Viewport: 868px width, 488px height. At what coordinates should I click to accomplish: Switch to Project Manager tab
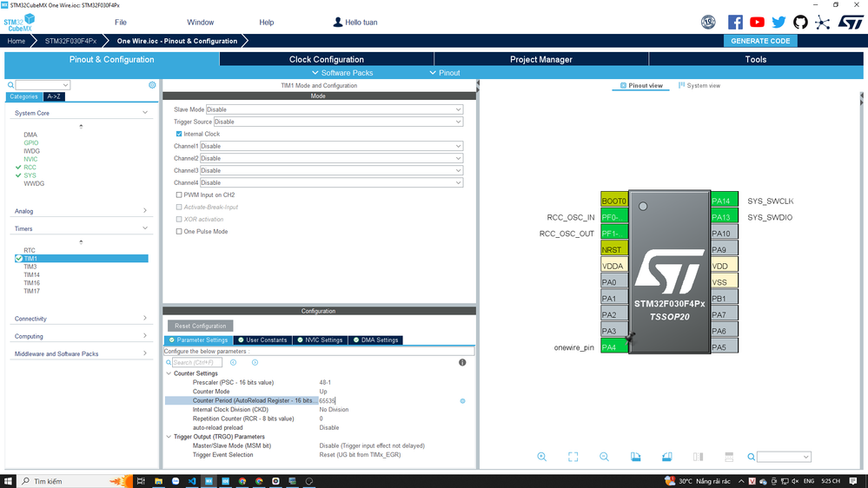click(x=540, y=59)
